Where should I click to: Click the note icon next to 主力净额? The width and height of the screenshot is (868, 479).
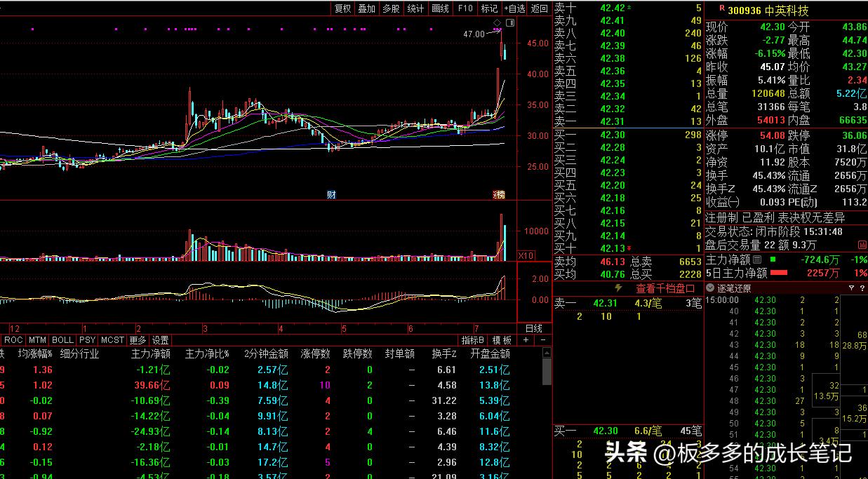click(x=756, y=260)
